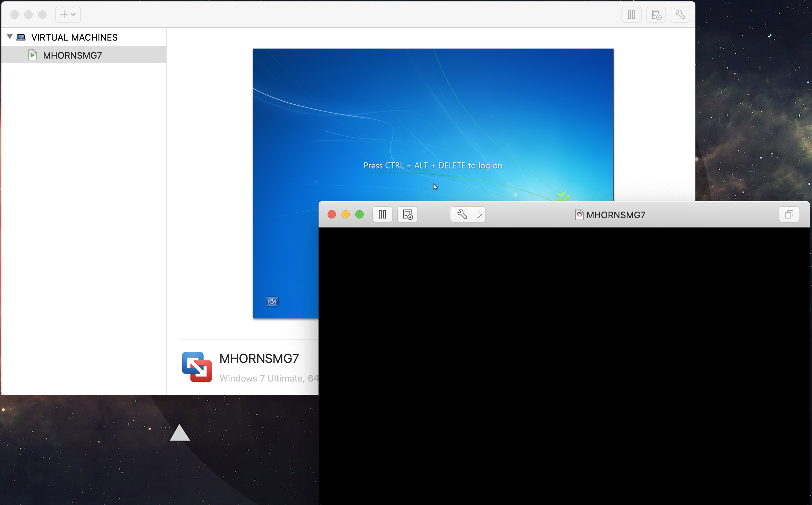The height and width of the screenshot is (505, 812).
Task: Open the snapshot manager in the MHORNSMG7 window
Action: point(407,214)
